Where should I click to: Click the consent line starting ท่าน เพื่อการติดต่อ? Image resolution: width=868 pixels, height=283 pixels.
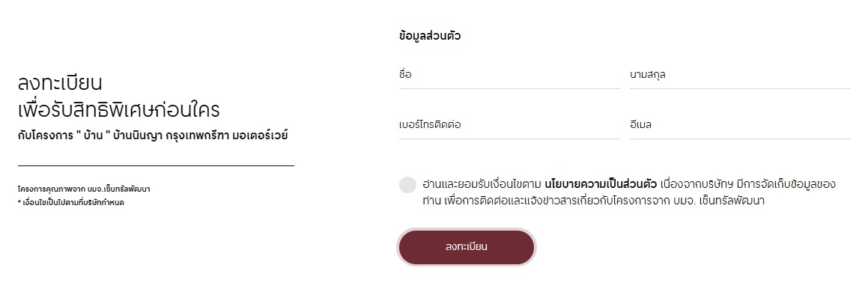pos(593,201)
